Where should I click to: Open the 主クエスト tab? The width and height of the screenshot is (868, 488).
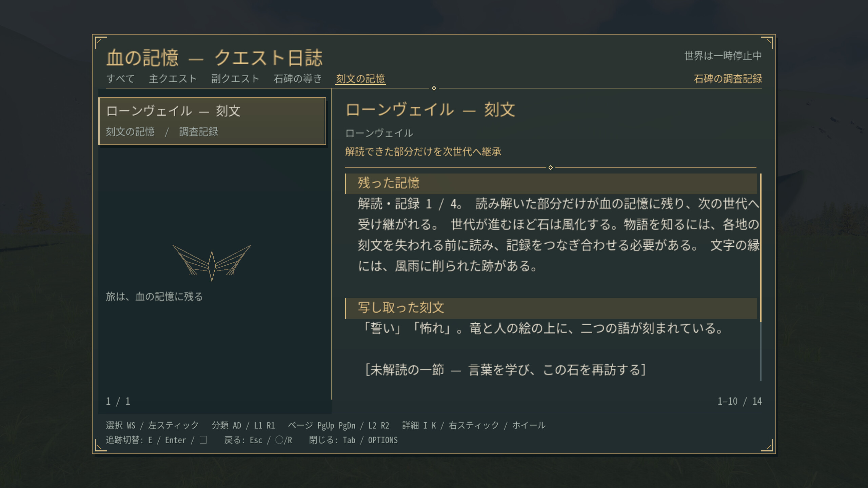coord(173,79)
